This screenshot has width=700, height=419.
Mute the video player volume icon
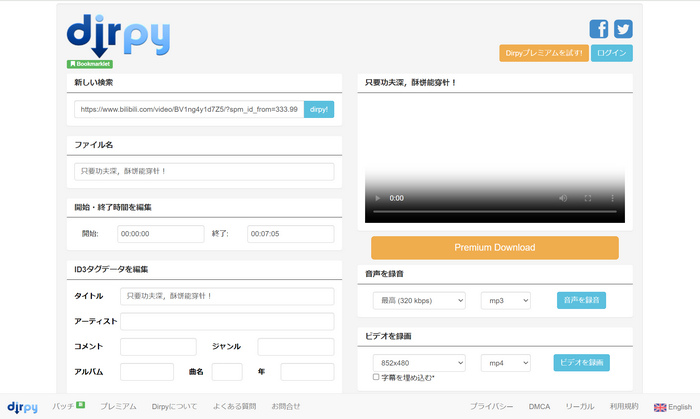click(563, 198)
